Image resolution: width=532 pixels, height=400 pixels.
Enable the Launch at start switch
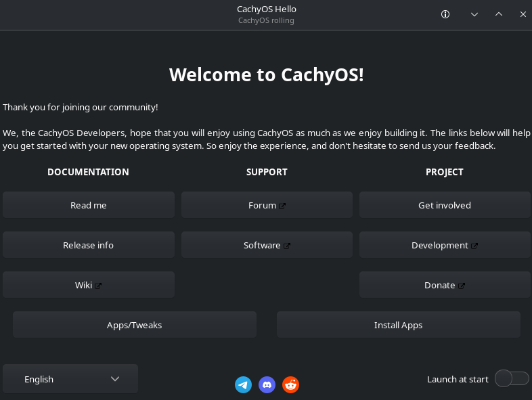tap(512, 378)
